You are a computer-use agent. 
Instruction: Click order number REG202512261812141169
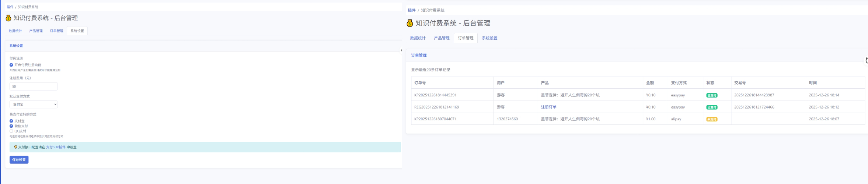[x=437, y=107]
